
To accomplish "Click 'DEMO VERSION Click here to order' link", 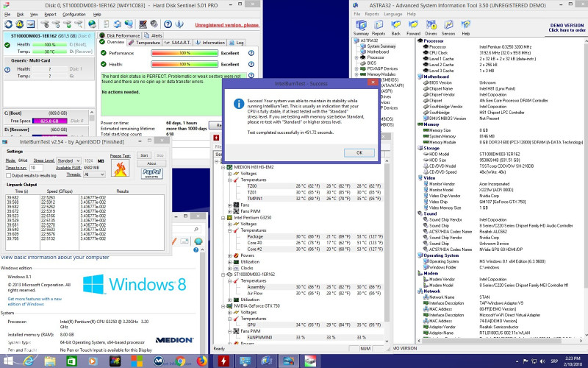I will (567, 28).
